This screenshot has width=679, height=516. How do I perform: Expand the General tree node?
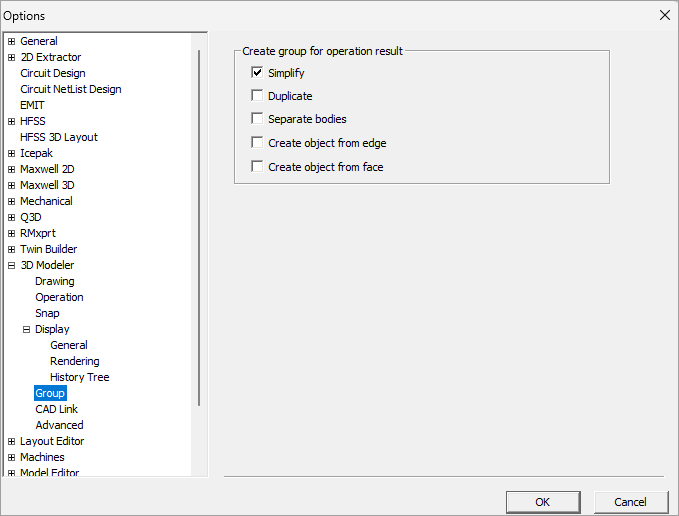pos(11,41)
